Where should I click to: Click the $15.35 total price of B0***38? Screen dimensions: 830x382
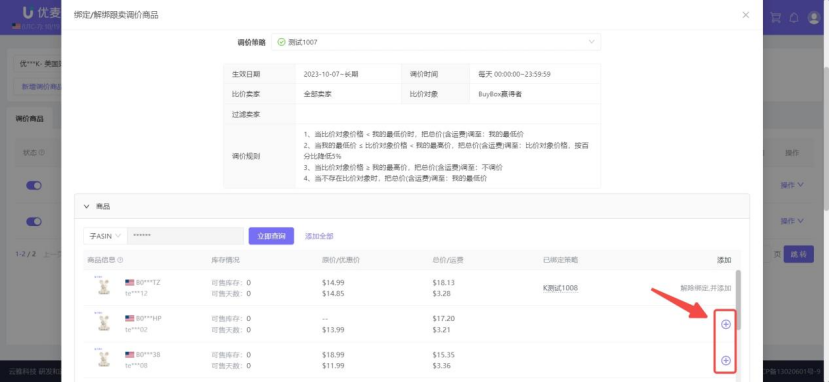[x=444, y=354]
